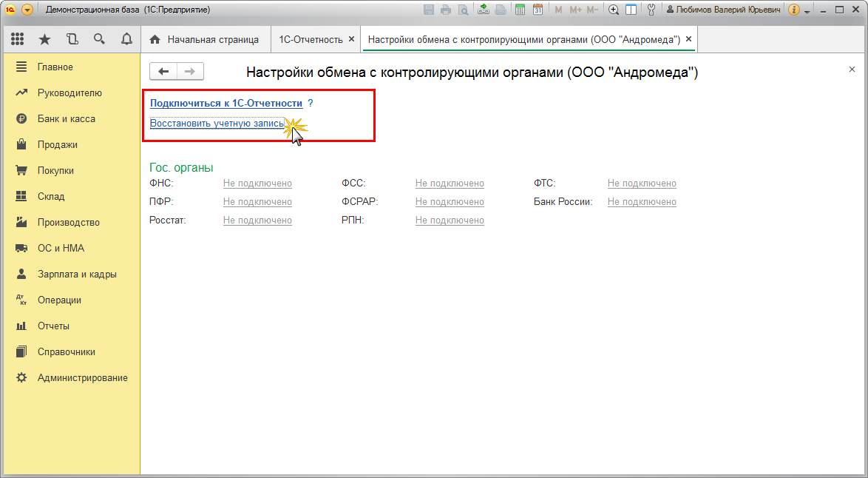Screen dimensions: 868x478
Task: Click the РПН Не подключено link
Action: pos(450,220)
